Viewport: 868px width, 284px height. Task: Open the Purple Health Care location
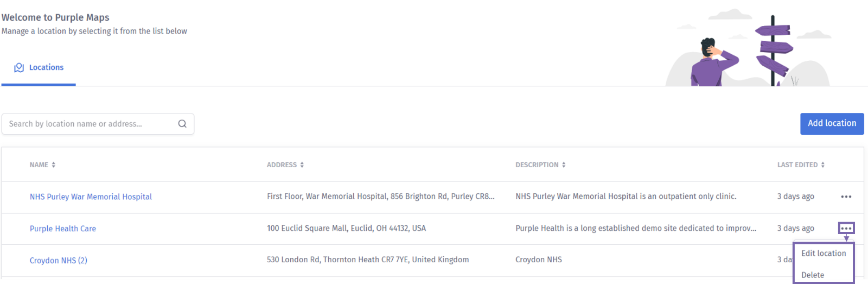(63, 229)
